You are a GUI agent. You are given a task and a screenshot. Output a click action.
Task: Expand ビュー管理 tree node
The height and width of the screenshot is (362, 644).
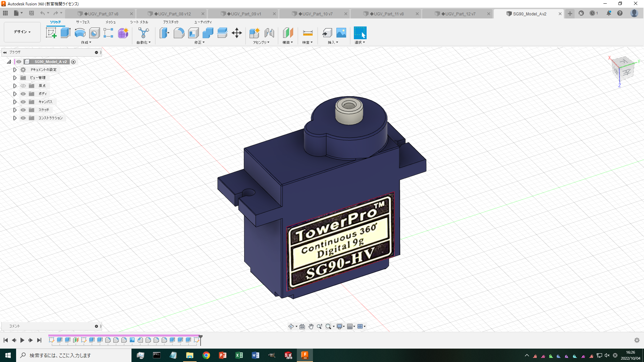tap(15, 78)
